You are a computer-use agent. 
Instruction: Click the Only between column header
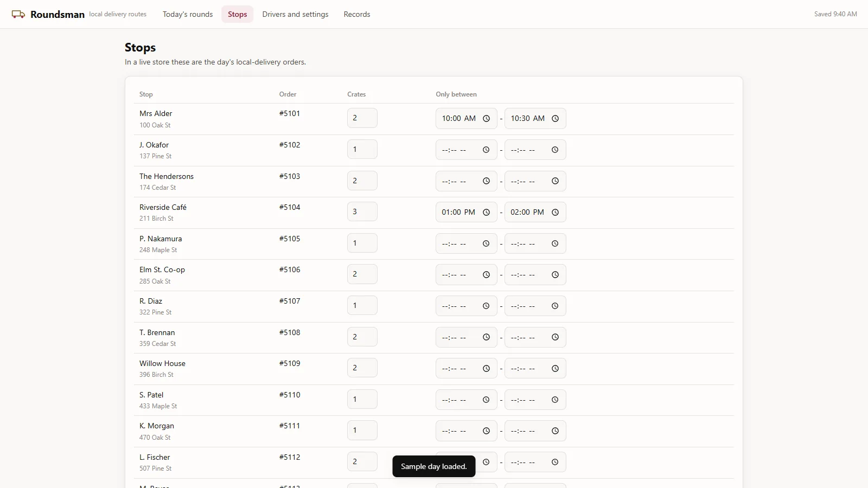[456, 94]
